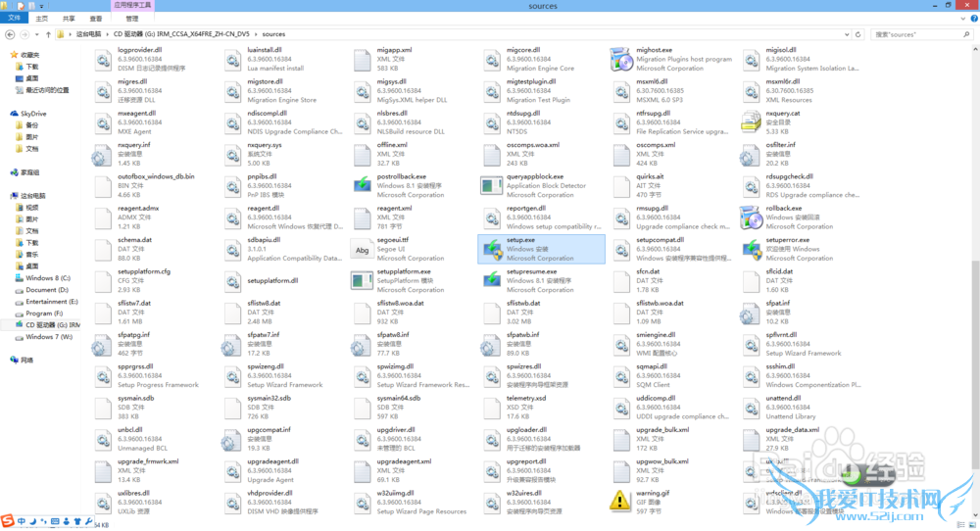This screenshot has height=531, width=980.
Task: Select the nxquery.cat catalog icon
Action: [x=751, y=122]
